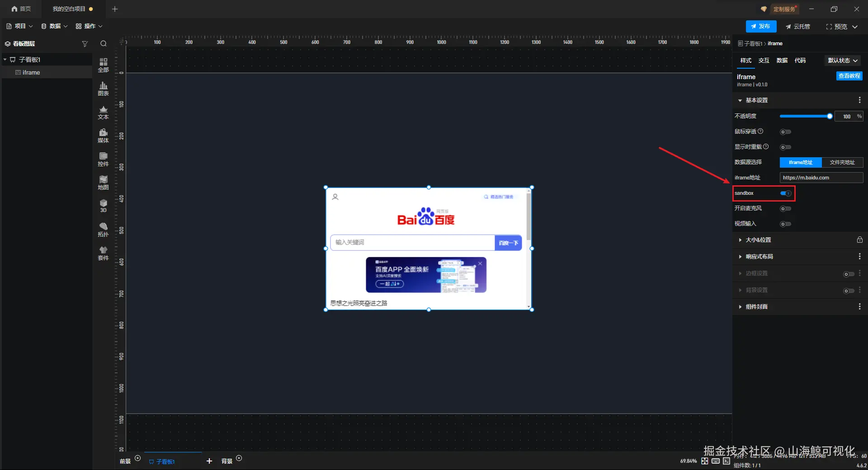
Task: Open the console terminal icon
Action: pos(726,461)
